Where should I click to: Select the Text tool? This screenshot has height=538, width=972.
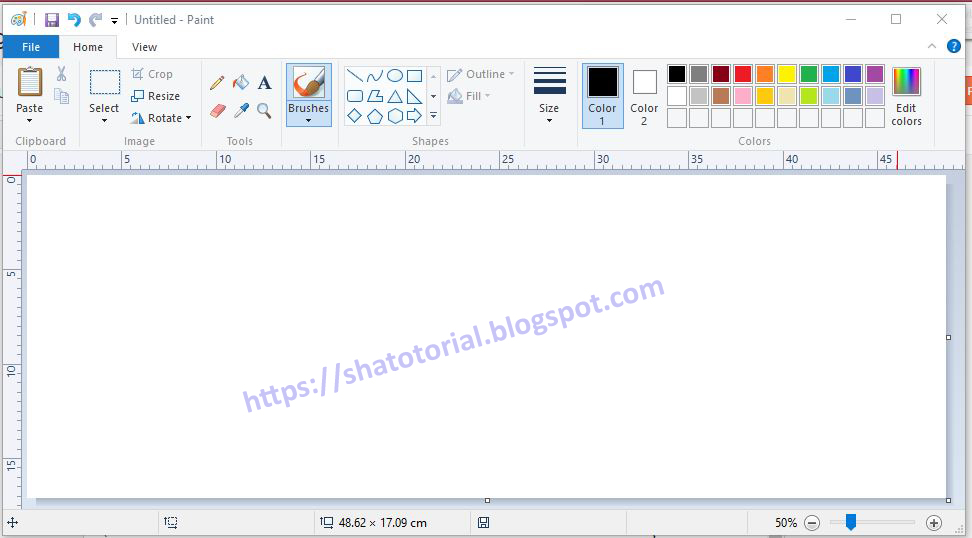coord(265,82)
